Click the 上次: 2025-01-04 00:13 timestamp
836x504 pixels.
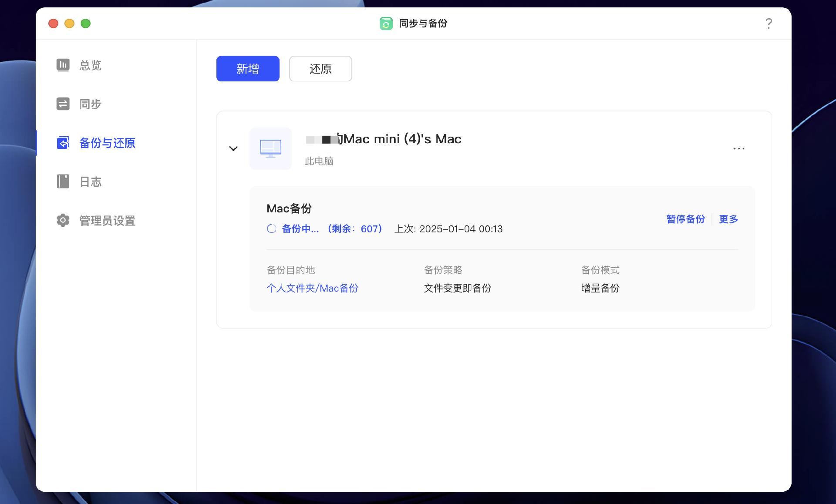448,229
